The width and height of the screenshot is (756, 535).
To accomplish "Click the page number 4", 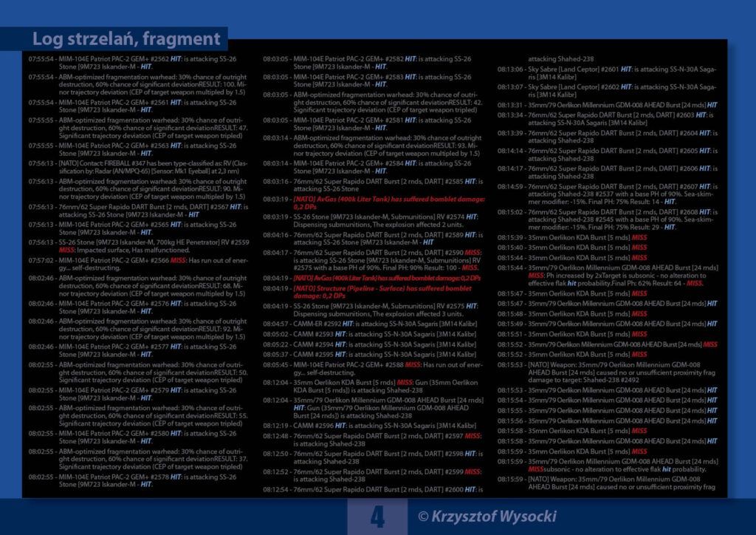I will [377, 517].
